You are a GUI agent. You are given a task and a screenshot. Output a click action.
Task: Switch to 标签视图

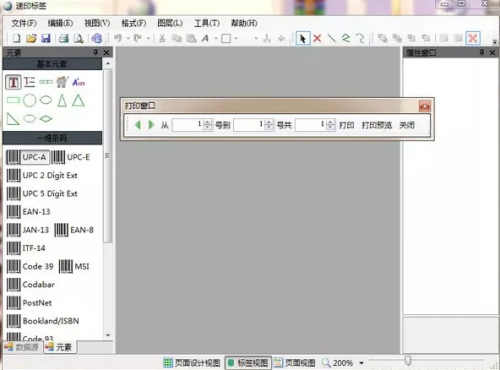(x=248, y=363)
